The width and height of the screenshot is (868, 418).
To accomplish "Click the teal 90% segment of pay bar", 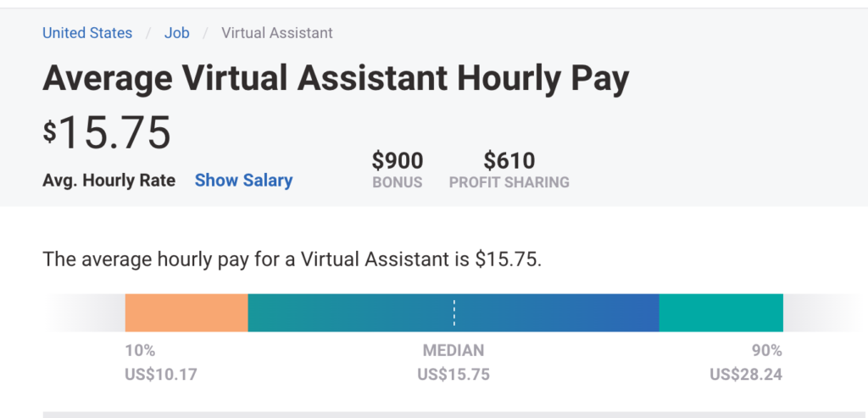I will (x=721, y=313).
